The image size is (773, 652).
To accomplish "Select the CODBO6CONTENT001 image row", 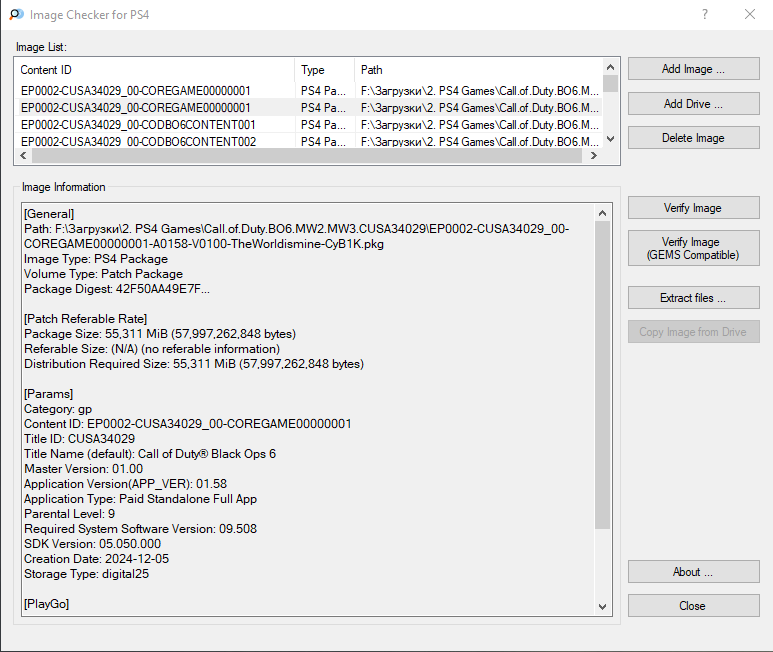I will (309, 125).
